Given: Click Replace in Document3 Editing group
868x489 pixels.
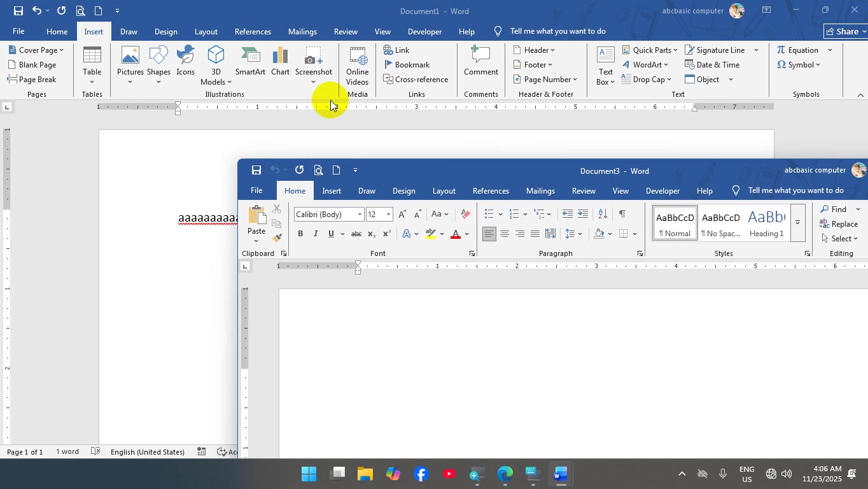Looking at the screenshot, I should point(839,224).
